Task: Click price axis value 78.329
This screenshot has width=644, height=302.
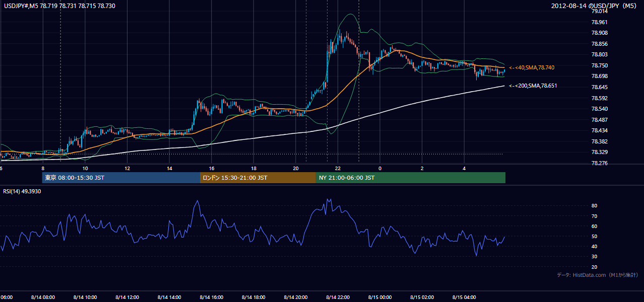Action: [x=600, y=152]
